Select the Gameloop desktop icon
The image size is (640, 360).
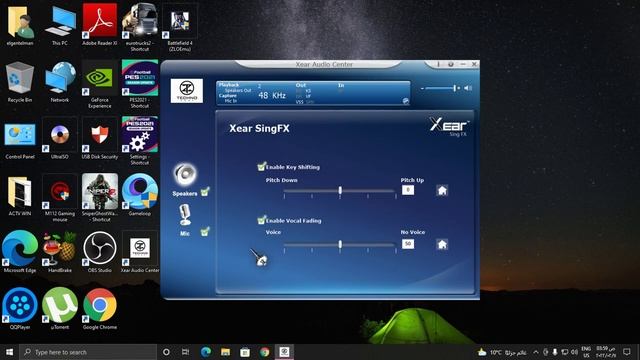140,195
